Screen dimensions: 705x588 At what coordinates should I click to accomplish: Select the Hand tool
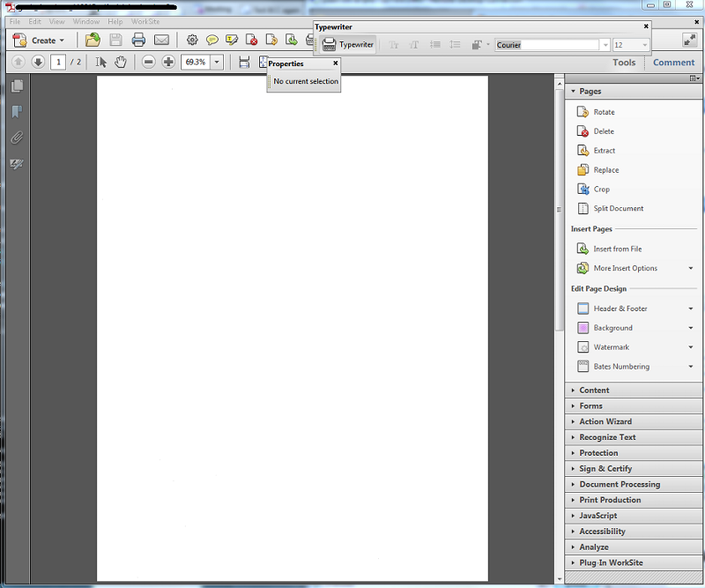pos(120,62)
